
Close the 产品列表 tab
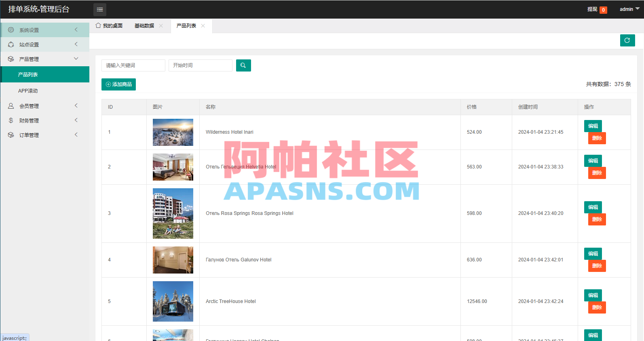[203, 26]
